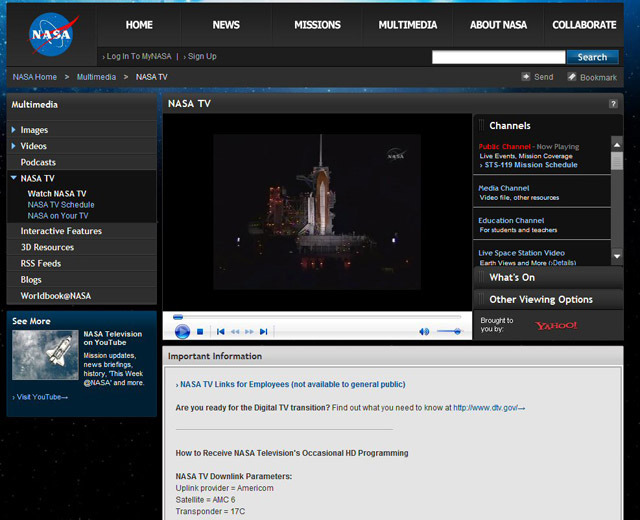The width and height of the screenshot is (640, 520).
Task: Open the ABOUT NASA navigation item
Action: pos(498,25)
